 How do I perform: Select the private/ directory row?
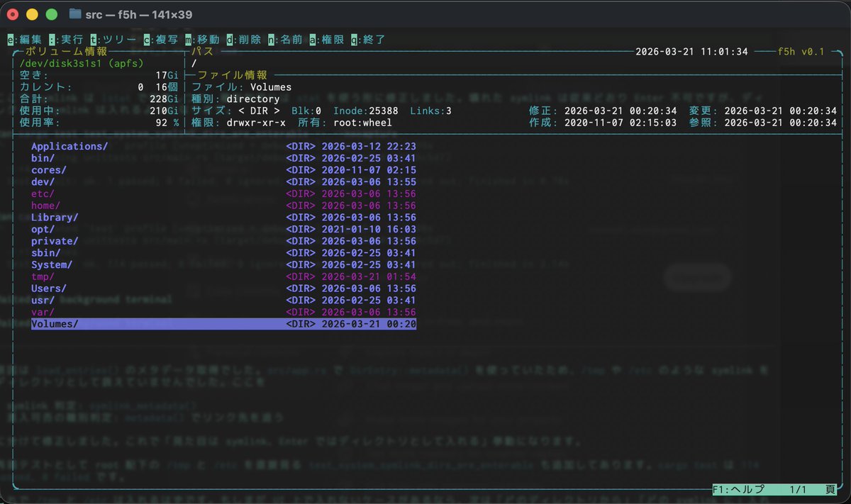tap(223, 241)
